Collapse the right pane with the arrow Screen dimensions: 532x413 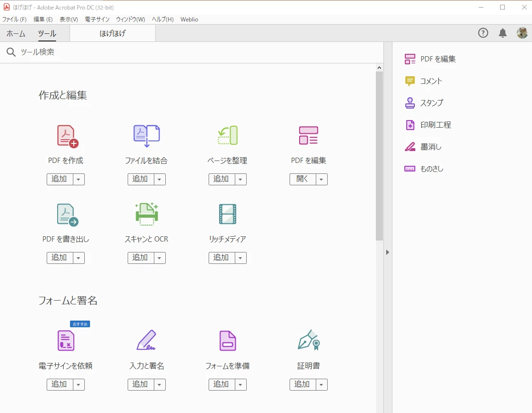click(x=388, y=252)
